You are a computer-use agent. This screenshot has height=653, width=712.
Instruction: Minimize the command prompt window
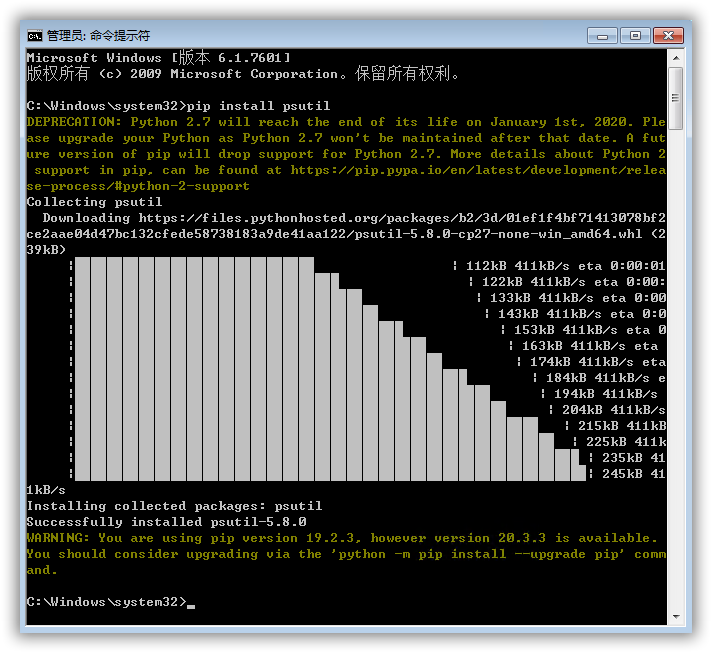click(602, 35)
